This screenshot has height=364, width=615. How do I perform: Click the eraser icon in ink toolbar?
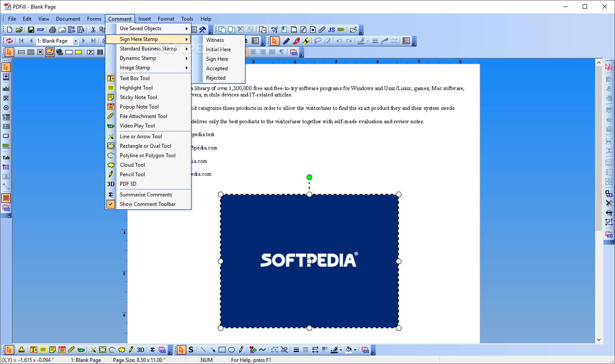coord(327,41)
